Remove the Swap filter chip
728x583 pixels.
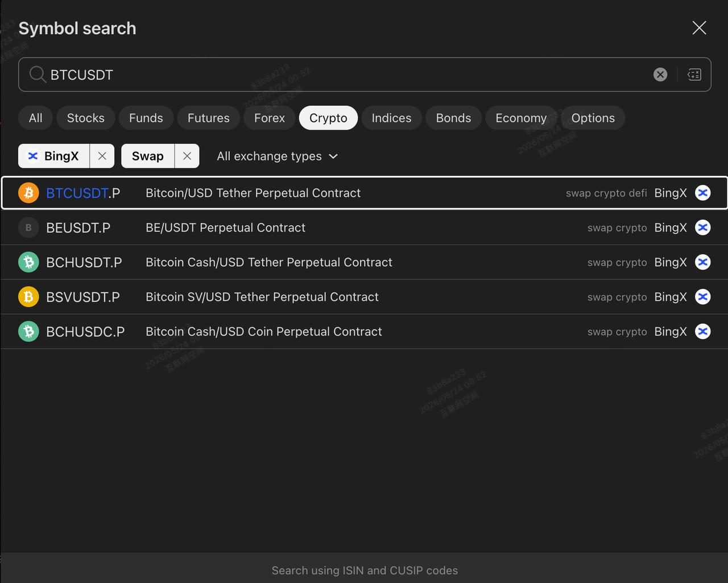point(187,156)
